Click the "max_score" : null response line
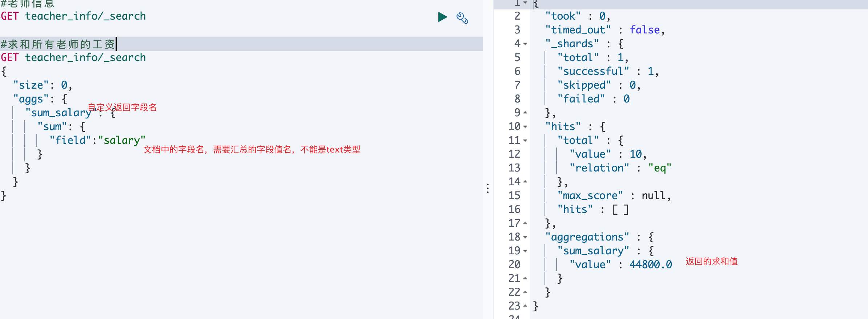 pos(614,196)
